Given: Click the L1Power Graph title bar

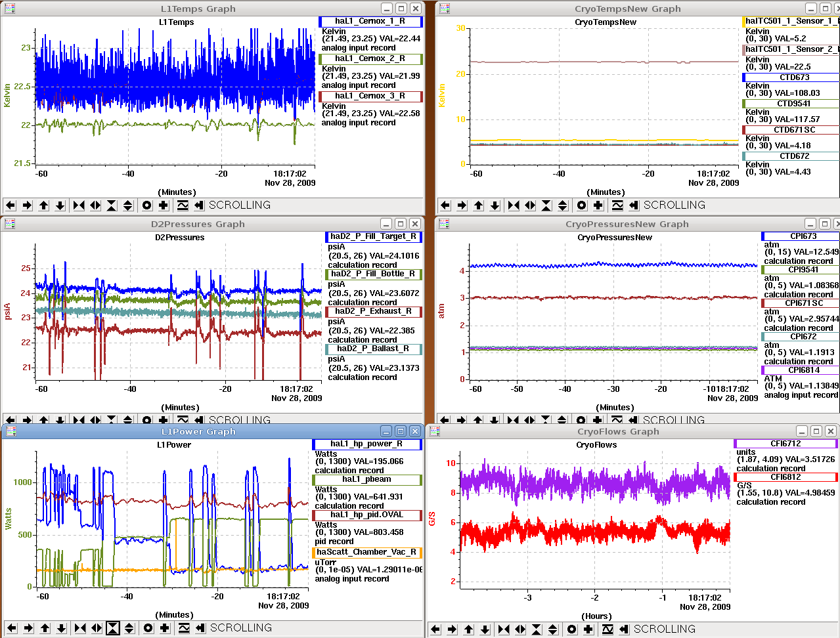Looking at the screenshot, I should pos(198,431).
